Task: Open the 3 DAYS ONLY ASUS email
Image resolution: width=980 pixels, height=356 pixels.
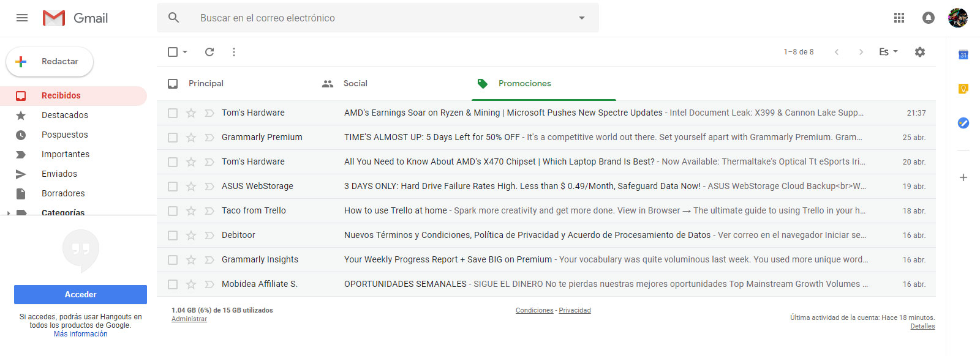Action: (x=546, y=187)
